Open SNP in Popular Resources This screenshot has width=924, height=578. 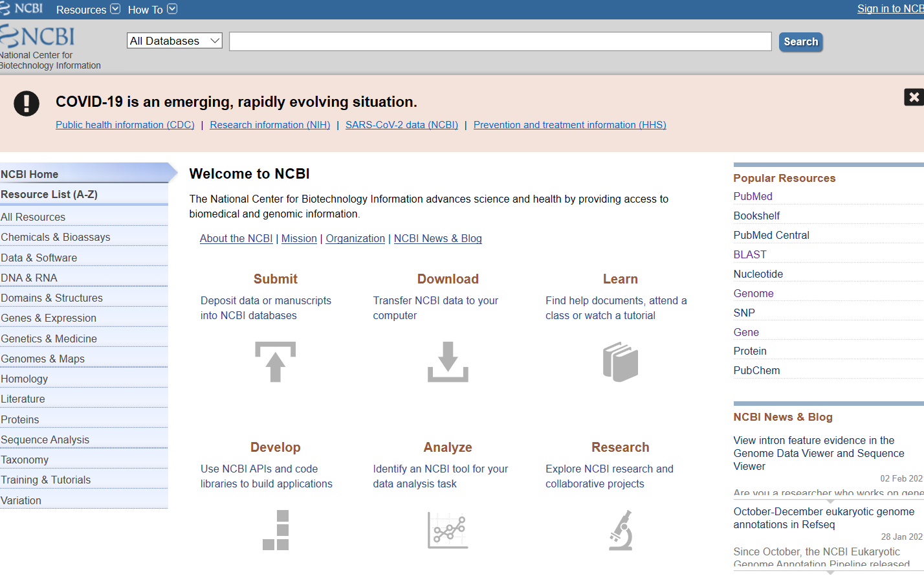point(744,313)
